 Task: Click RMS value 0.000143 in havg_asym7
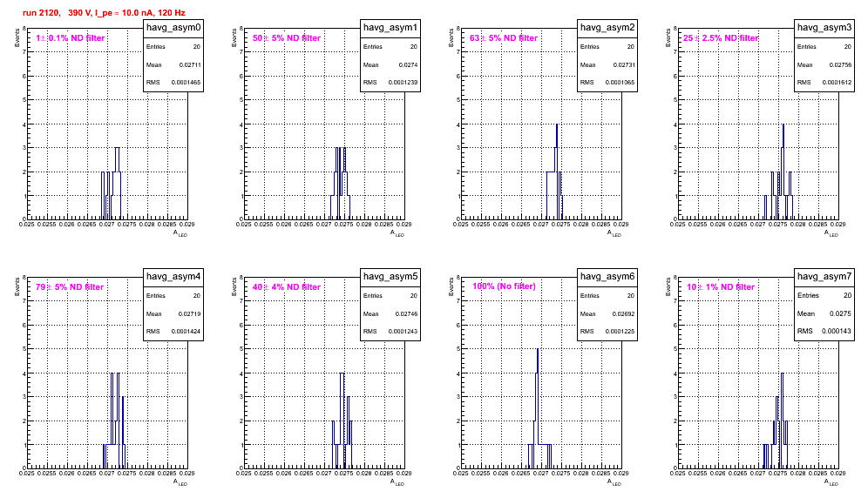pyautogui.click(x=836, y=331)
